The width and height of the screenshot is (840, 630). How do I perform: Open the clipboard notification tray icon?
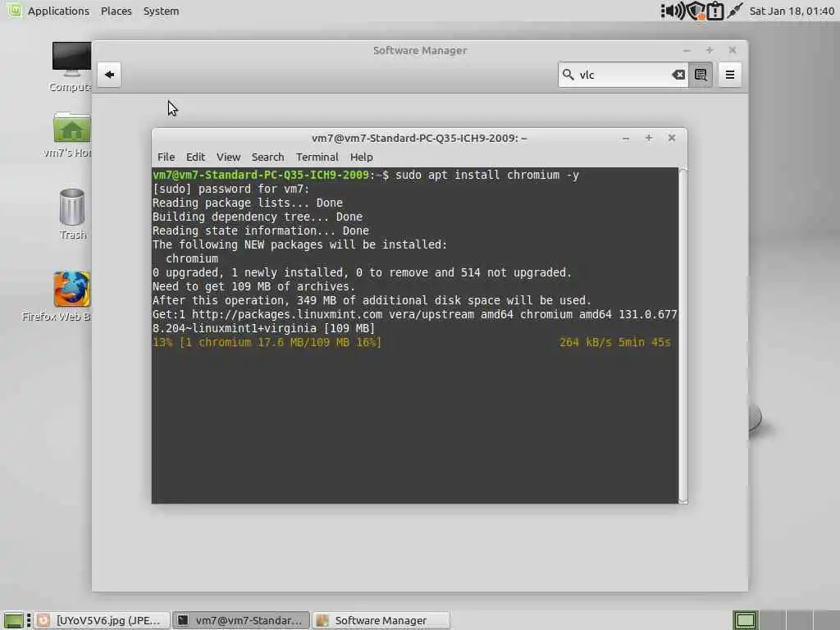[x=715, y=11]
